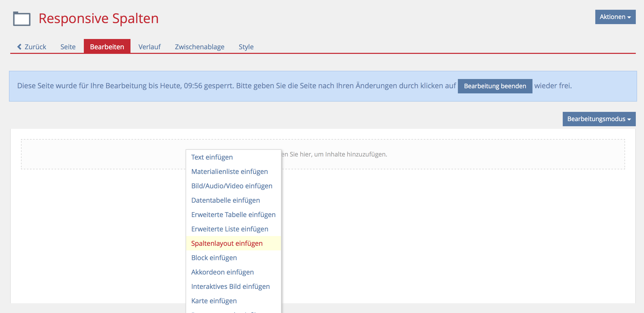Open the Aktionen dropdown menu
Viewport: 644px width, 313px height.
[x=615, y=17]
